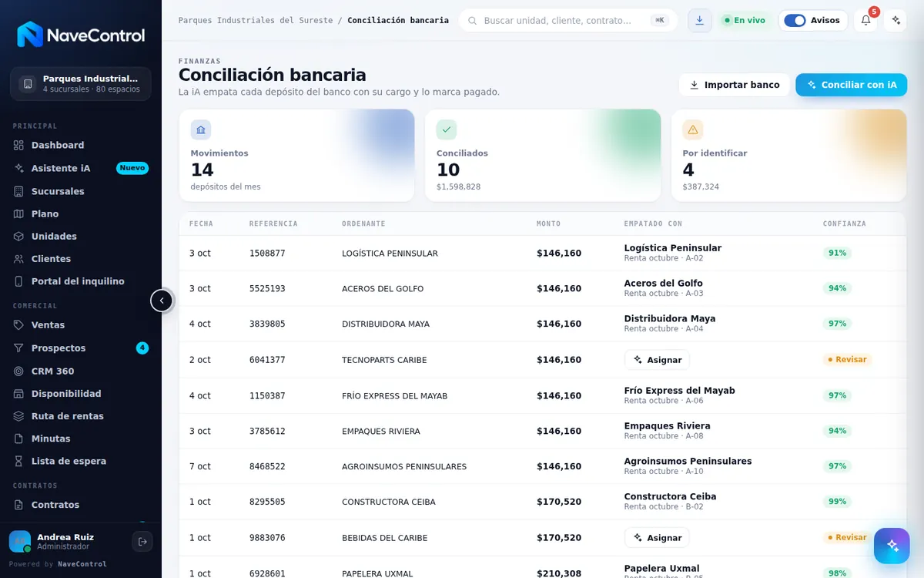Click the Conciliados checkmark icon
The image size is (924, 578).
point(447,129)
